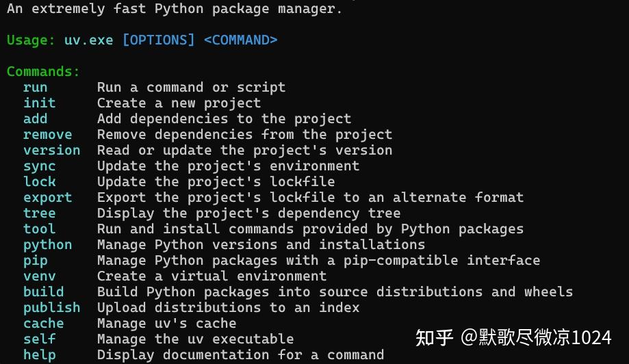
Task: Click the 'export' command name
Action: point(47,198)
